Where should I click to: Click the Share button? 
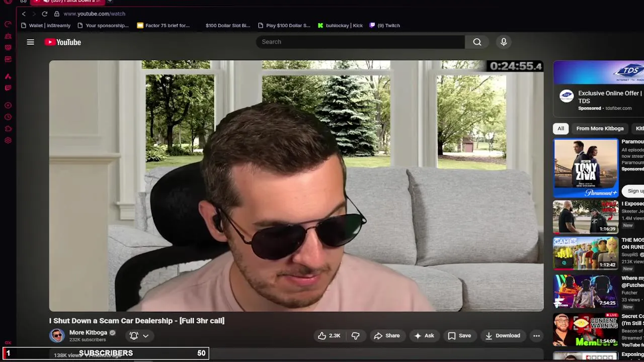click(386, 336)
